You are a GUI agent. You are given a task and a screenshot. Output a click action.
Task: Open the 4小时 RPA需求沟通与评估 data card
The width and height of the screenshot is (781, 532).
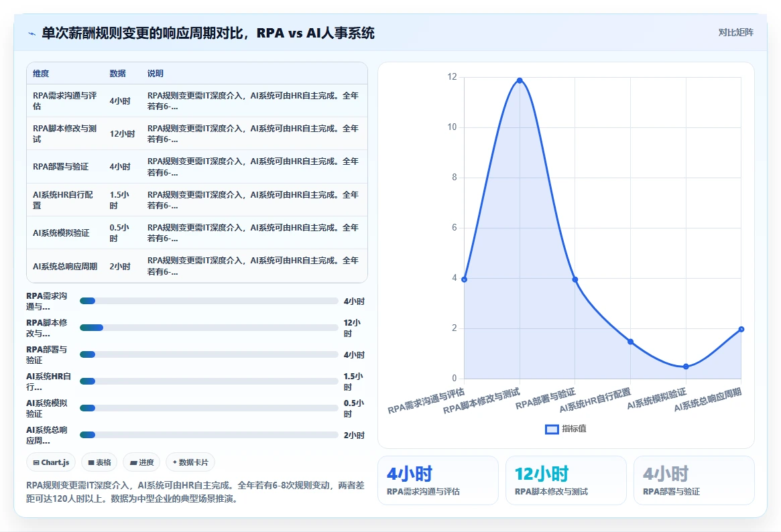tap(438, 480)
